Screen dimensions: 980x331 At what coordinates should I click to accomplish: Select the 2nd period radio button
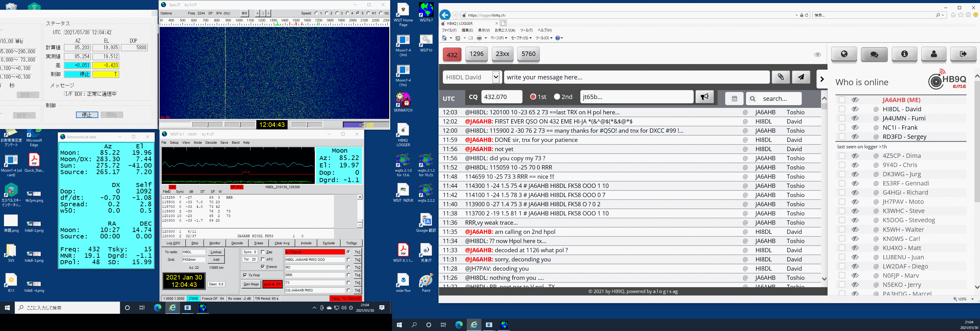tap(557, 97)
